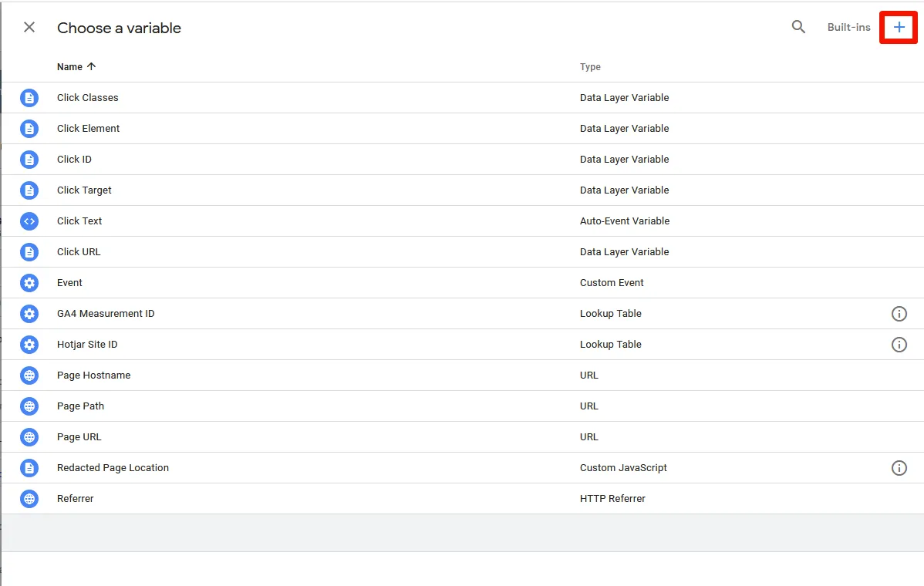Sort variables by the Type column header
Screen dimensions: 924x586
point(590,67)
